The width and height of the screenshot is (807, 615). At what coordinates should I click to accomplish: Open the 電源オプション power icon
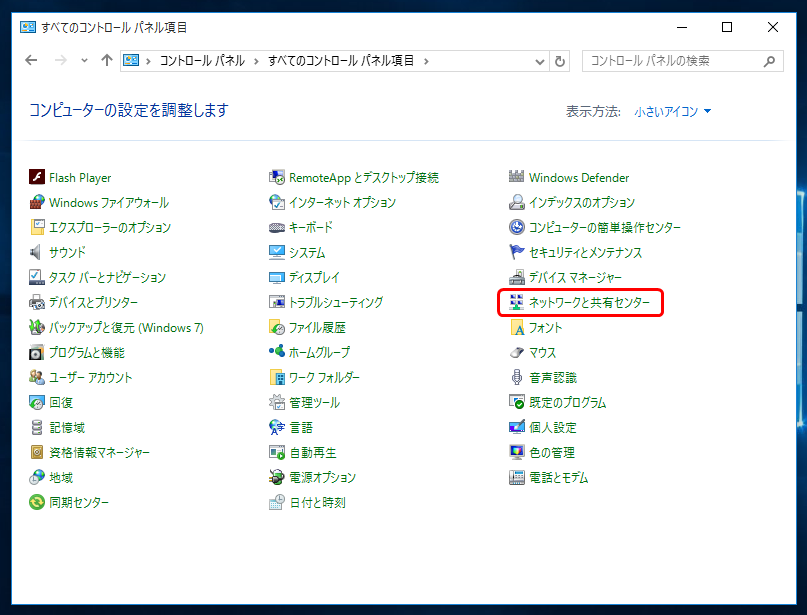(277, 478)
